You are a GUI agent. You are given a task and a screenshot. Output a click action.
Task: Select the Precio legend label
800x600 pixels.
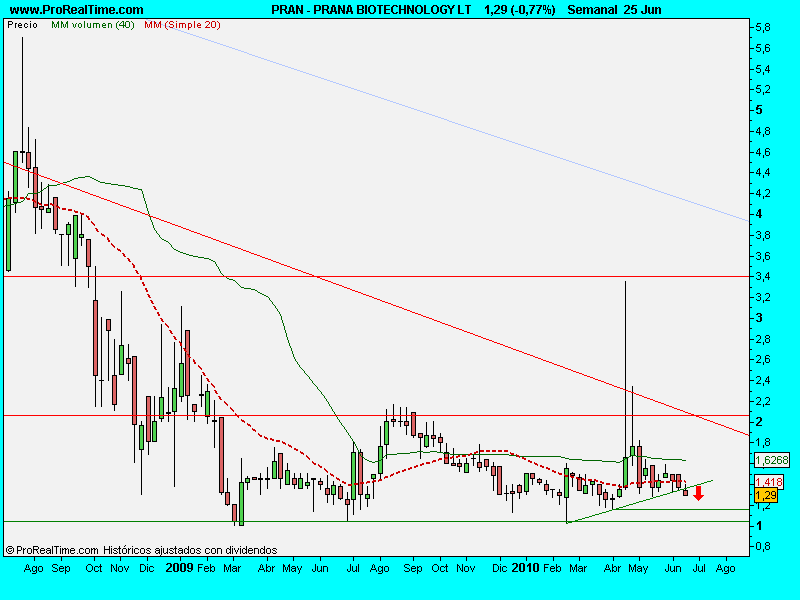pyautogui.click(x=22, y=25)
